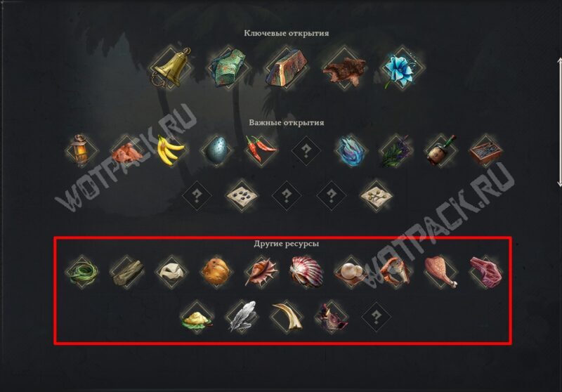The width and height of the screenshot is (562, 392).
Task: Click the copper ore chunk icon
Action: point(228,68)
